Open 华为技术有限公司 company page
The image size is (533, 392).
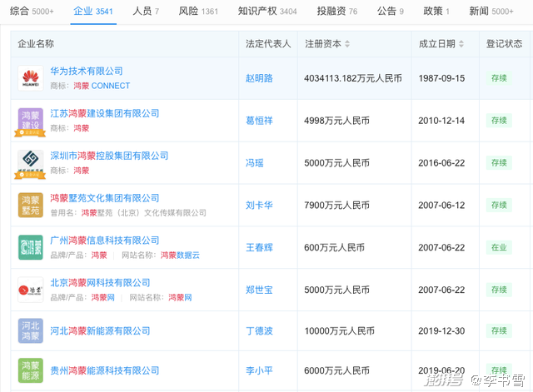click(x=87, y=71)
